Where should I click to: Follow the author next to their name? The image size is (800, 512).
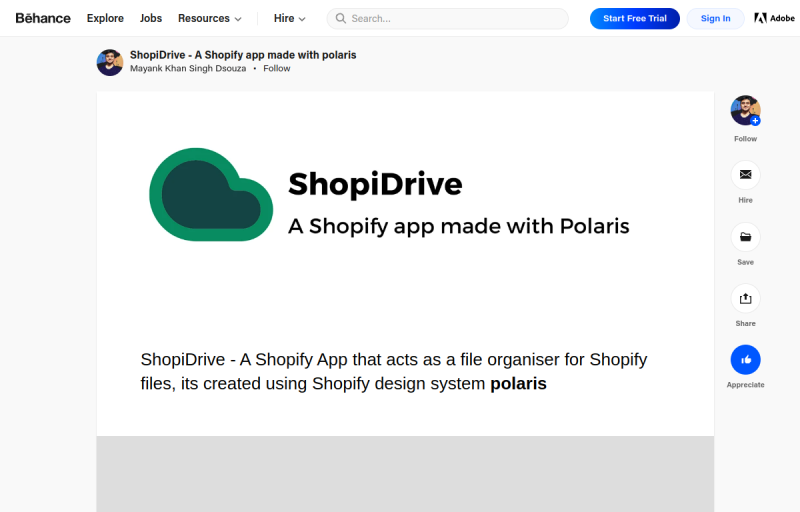click(x=277, y=68)
